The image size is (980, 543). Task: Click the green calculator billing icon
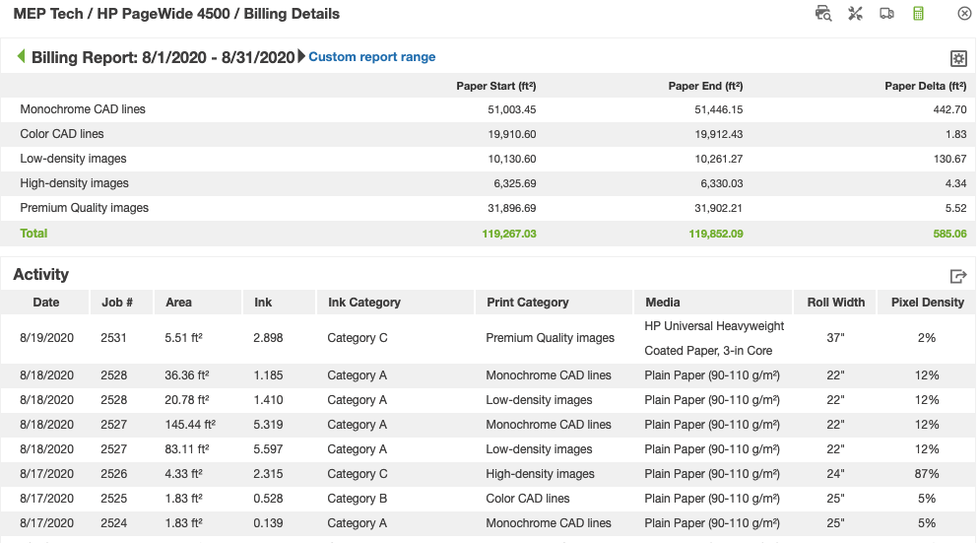(918, 14)
